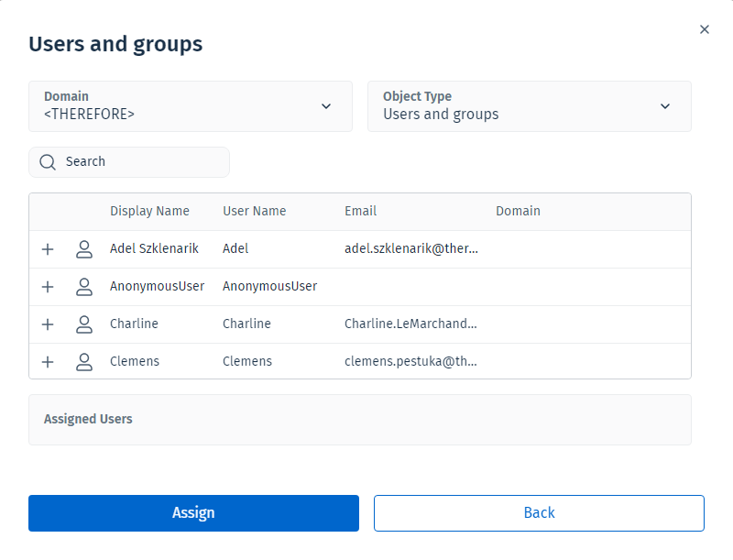The height and width of the screenshot is (560, 733).
Task: Click email adel.szklenarik@ther...
Action: point(411,248)
